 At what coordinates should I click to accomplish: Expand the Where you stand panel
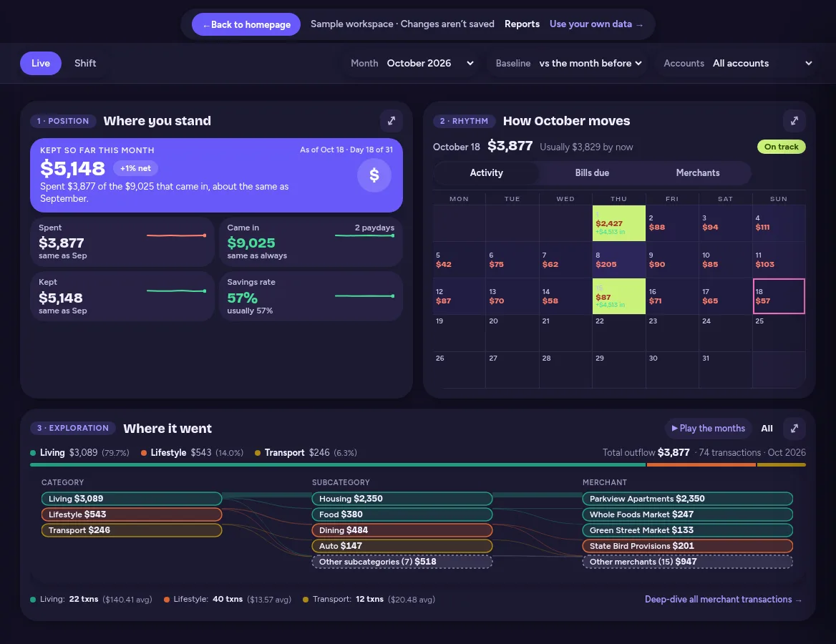click(392, 121)
